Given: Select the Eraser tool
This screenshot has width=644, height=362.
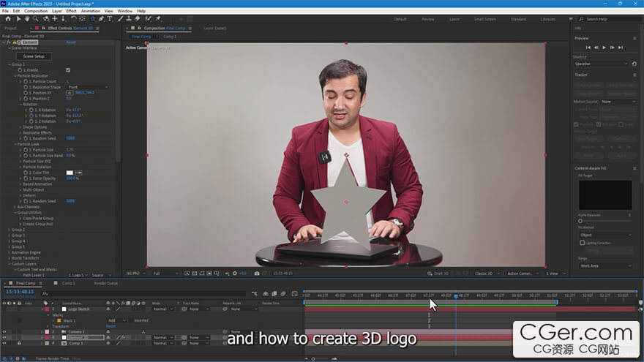Looking at the screenshot, I should point(138,19).
